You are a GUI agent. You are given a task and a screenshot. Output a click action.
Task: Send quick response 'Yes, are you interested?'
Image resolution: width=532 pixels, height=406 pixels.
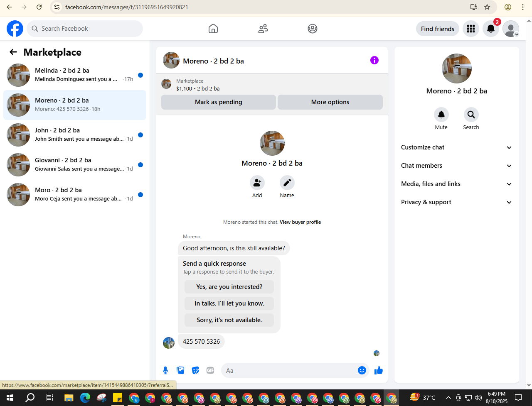[x=229, y=287]
